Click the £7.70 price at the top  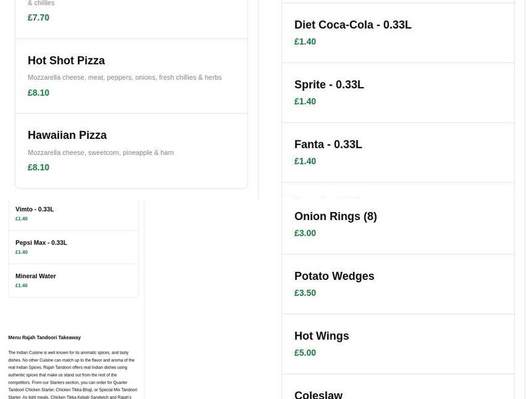click(38, 17)
